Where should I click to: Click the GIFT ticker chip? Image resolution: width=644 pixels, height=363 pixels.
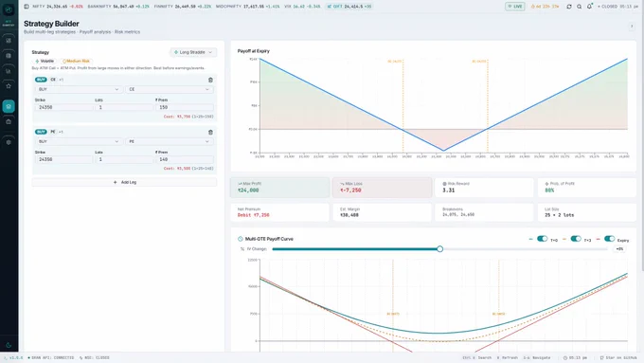pos(349,7)
